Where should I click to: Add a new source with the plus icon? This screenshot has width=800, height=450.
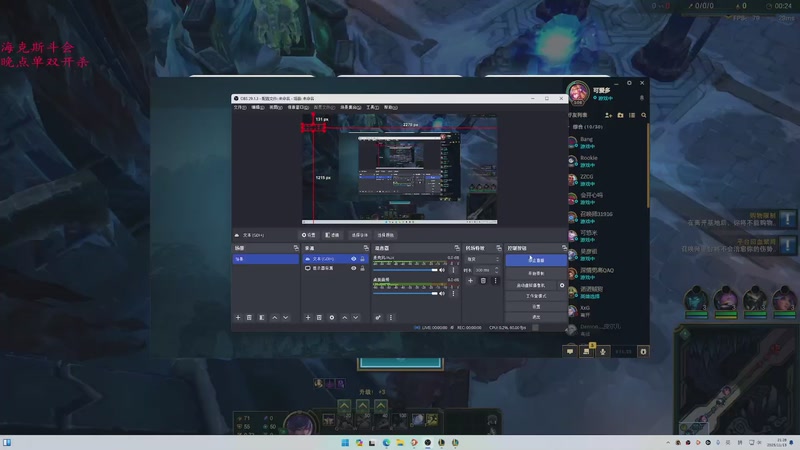click(x=307, y=318)
